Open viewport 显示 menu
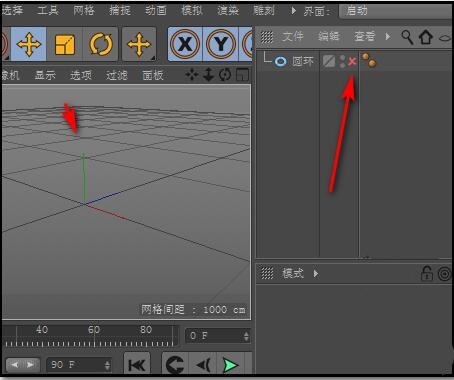Image resolution: width=454 pixels, height=380 pixels. (x=45, y=75)
